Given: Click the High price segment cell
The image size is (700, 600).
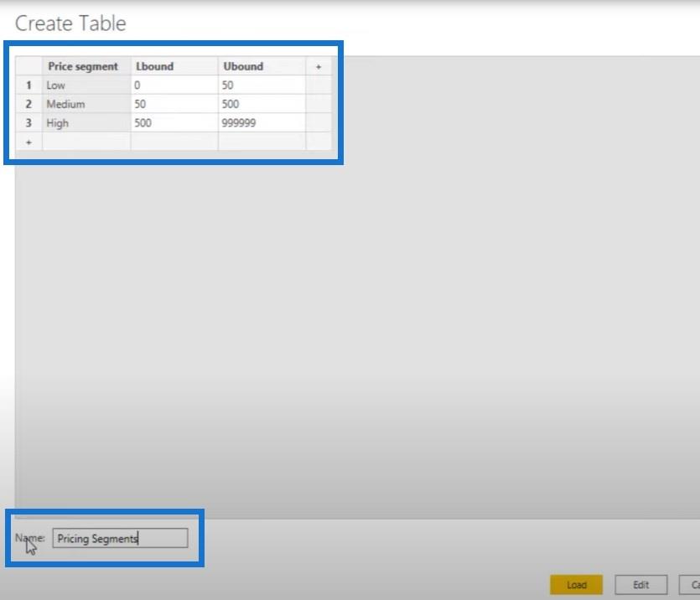Looking at the screenshot, I should (86, 122).
